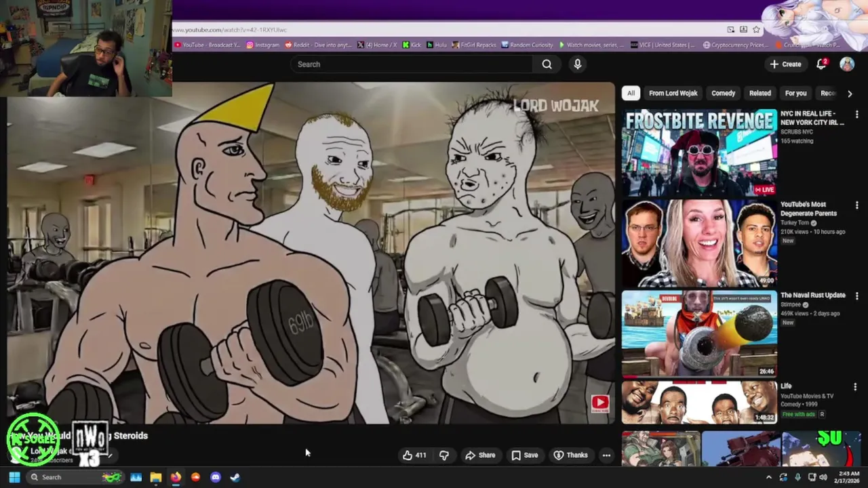Open Instagram bookmark
Image resolution: width=868 pixels, height=488 pixels.
pos(262,45)
